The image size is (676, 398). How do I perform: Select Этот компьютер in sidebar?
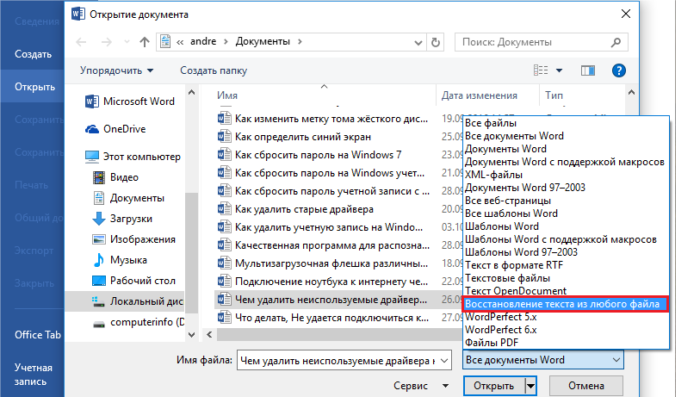click(132, 157)
